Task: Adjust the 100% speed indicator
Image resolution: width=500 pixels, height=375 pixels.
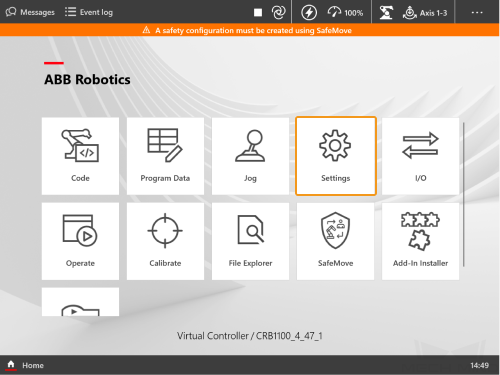Action: (x=345, y=13)
